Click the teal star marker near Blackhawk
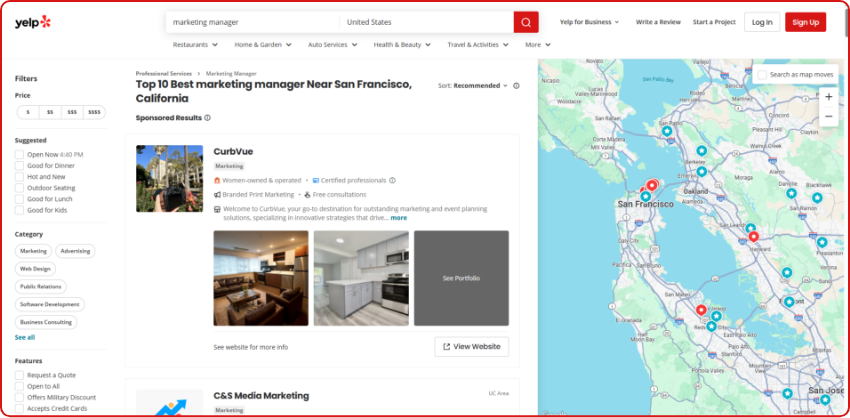 (816, 198)
